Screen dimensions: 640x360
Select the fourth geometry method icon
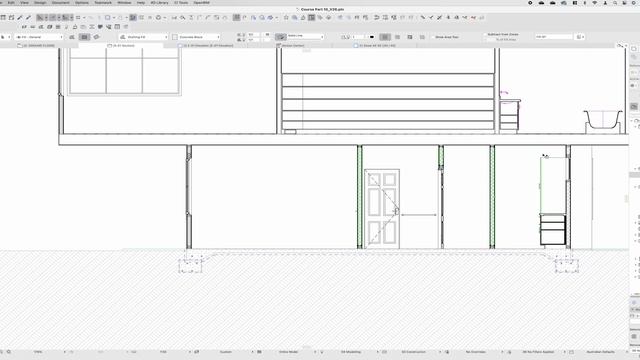(x=422, y=37)
